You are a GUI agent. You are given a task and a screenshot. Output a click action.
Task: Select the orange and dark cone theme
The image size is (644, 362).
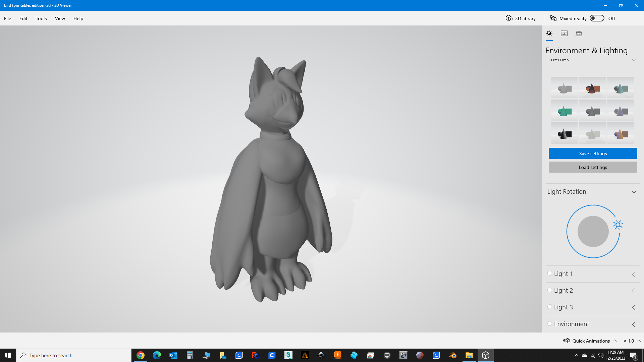[x=592, y=88]
